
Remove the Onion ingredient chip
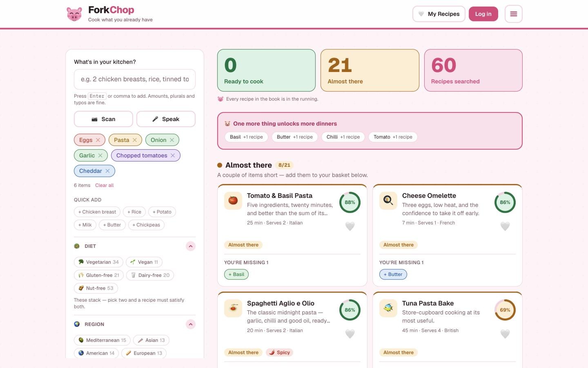point(172,140)
